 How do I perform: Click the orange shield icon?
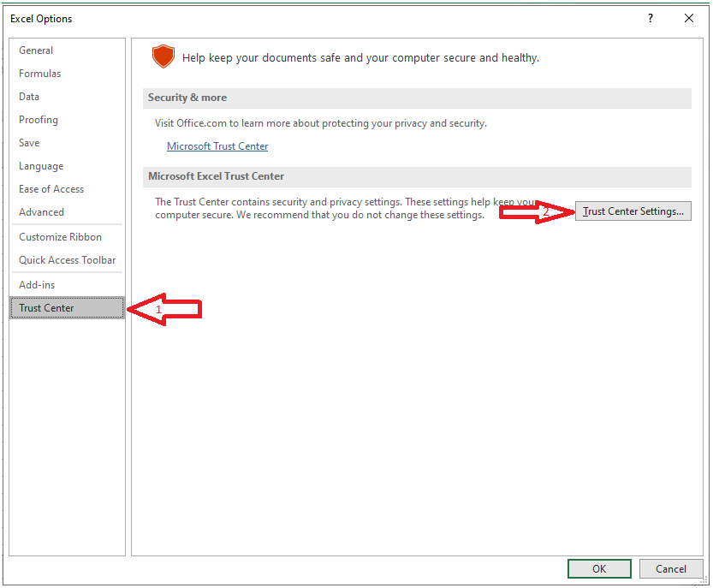pos(163,57)
